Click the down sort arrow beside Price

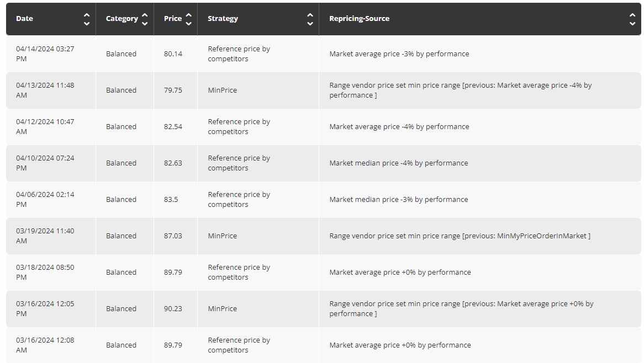tap(188, 23)
